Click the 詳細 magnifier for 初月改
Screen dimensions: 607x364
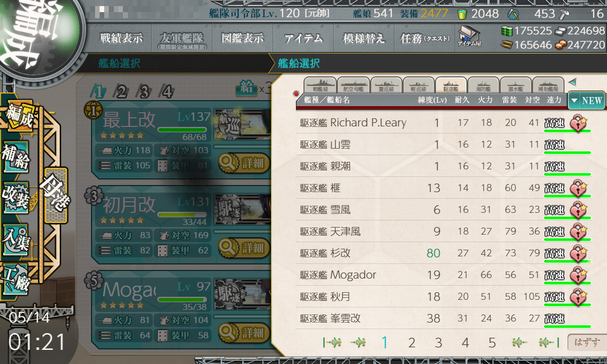(x=244, y=248)
